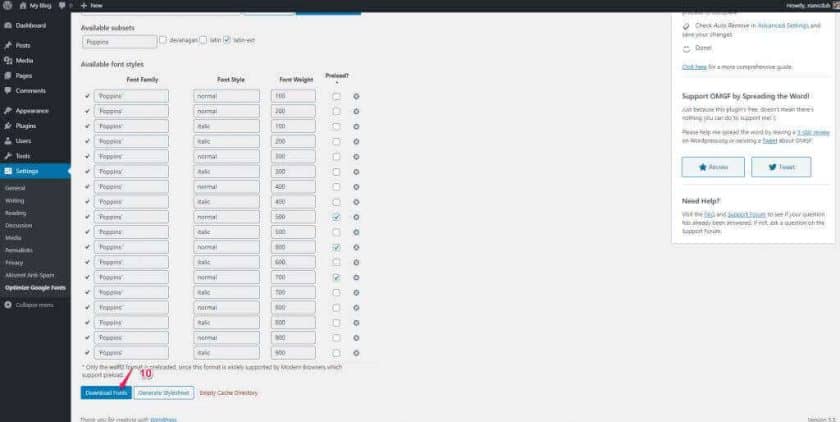Viewport: 840px width, 422px height.
Task: Enable preload for italic 900 font
Action: coord(336,353)
